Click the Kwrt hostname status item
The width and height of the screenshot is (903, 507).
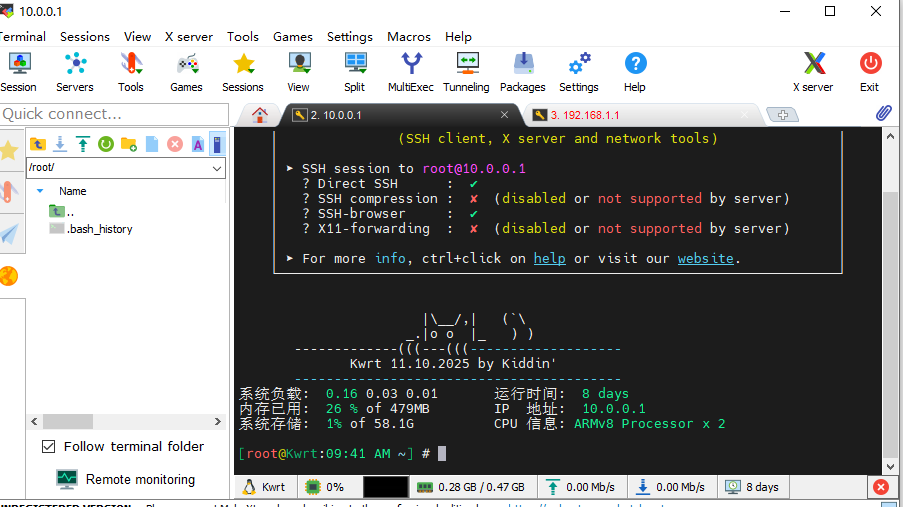(x=265, y=487)
